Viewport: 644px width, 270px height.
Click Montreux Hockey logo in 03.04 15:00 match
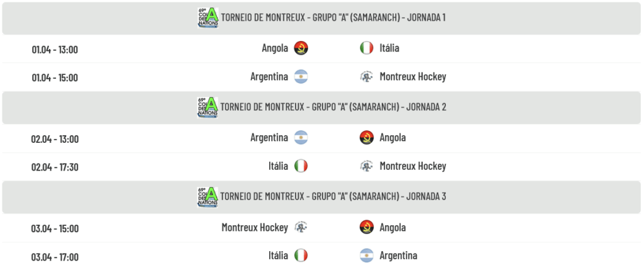301,227
